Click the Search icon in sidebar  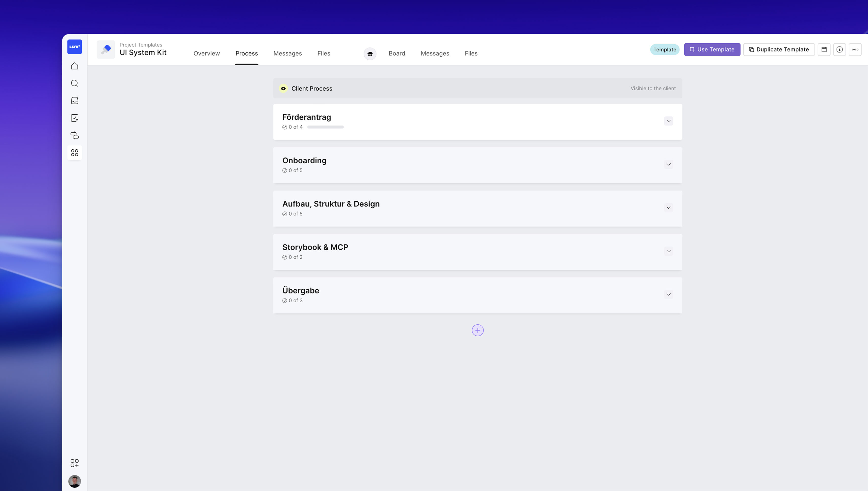75,83
